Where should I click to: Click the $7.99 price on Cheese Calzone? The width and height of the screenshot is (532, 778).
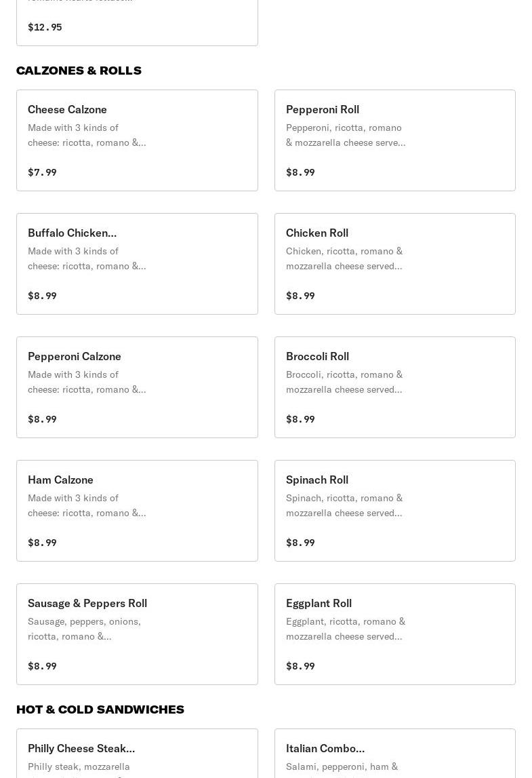coord(42,172)
